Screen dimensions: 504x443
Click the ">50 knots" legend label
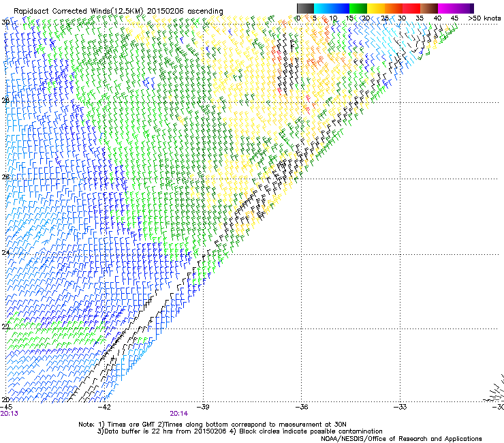click(484, 18)
